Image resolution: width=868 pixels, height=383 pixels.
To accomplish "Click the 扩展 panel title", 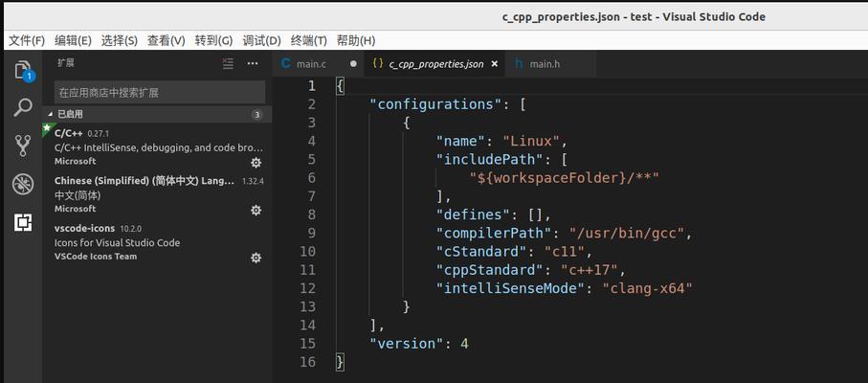I will click(65, 63).
